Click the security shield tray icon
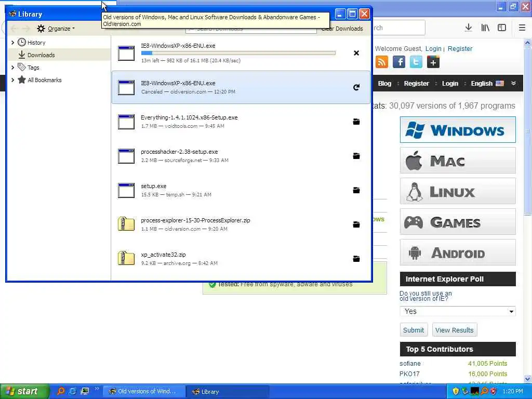 click(456, 391)
